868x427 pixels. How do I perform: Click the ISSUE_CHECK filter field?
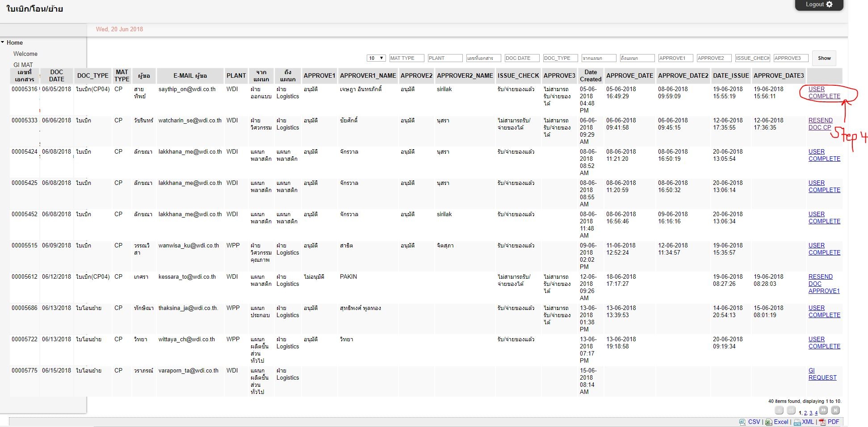(752, 58)
